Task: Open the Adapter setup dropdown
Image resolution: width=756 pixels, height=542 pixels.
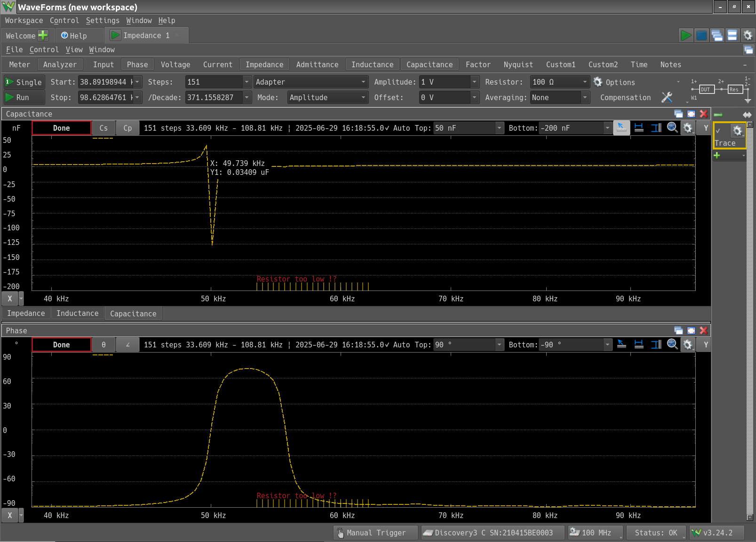Action: tap(310, 82)
